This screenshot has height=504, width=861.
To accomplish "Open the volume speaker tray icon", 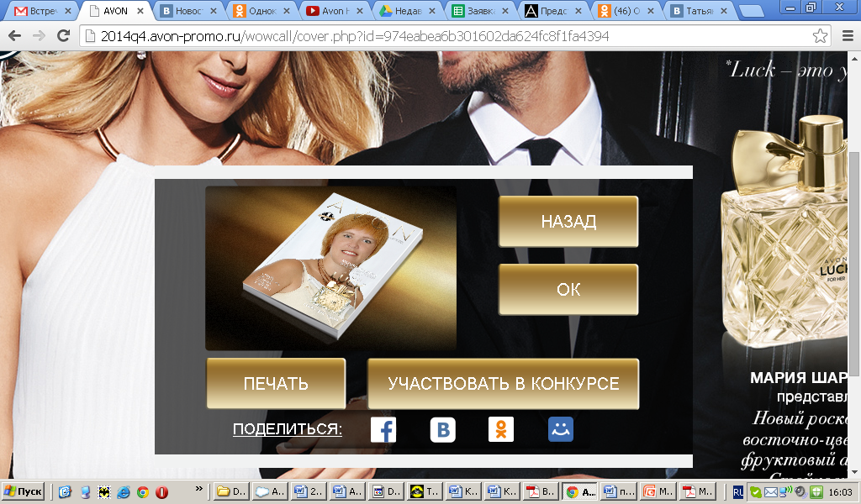I will pyautogui.click(x=800, y=492).
